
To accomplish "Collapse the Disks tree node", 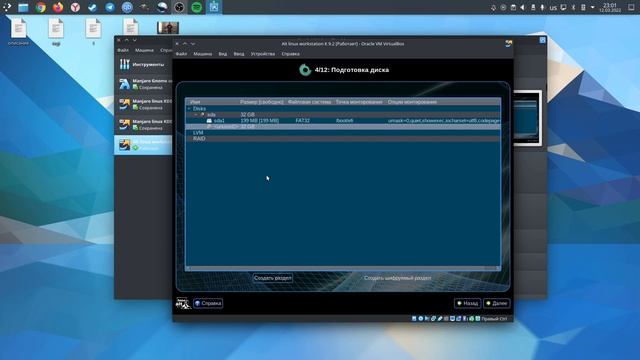I will pos(189,109).
